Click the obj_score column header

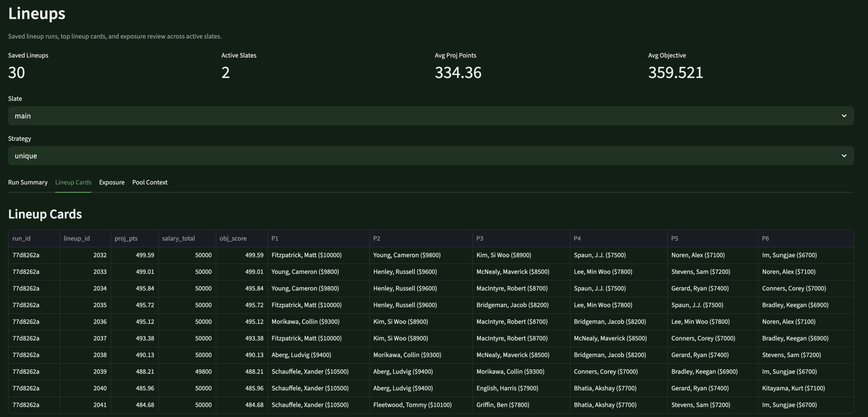click(233, 238)
